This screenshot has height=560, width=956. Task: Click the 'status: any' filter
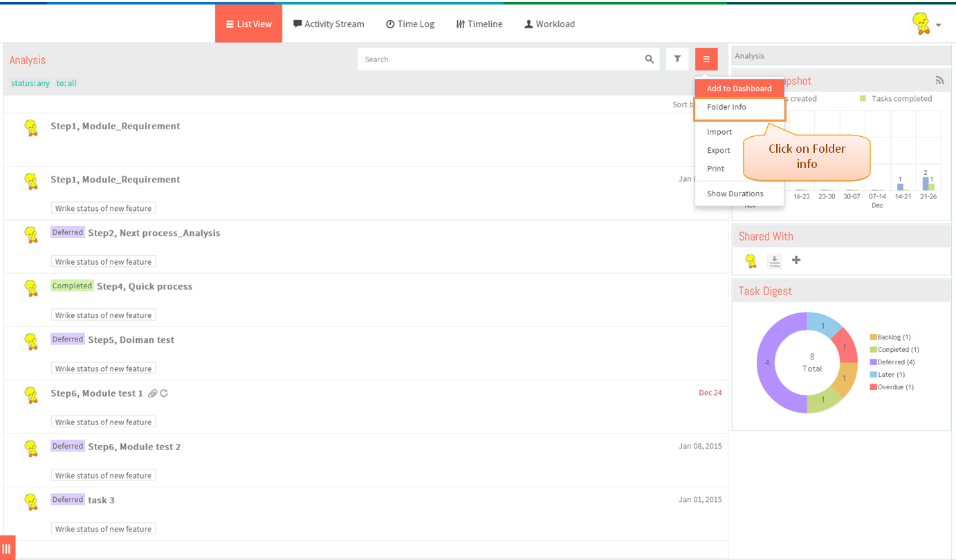(x=30, y=83)
